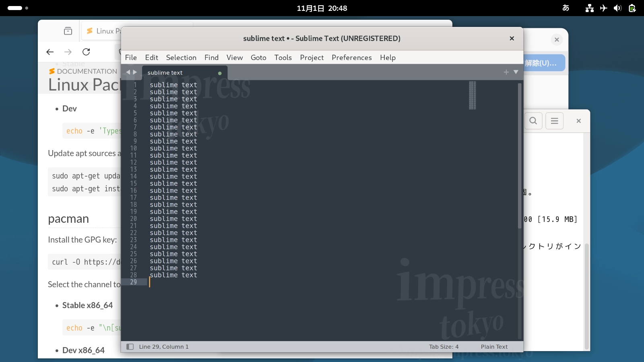Open the Tab Size: 4 selector

pyautogui.click(x=444, y=347)
